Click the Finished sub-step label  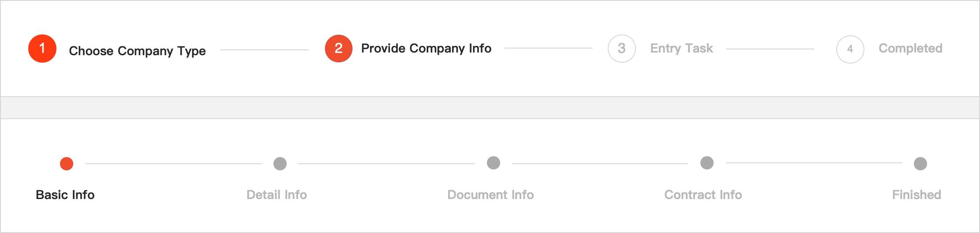coord(916,195)
